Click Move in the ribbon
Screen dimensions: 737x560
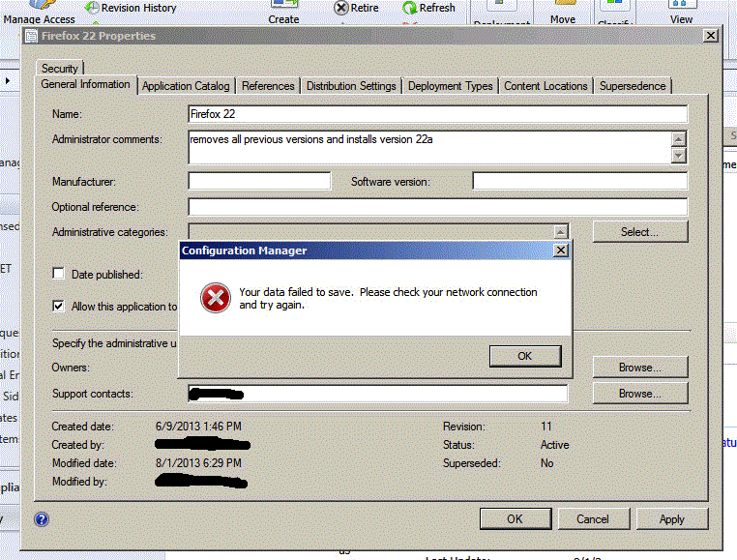[563, 19]
